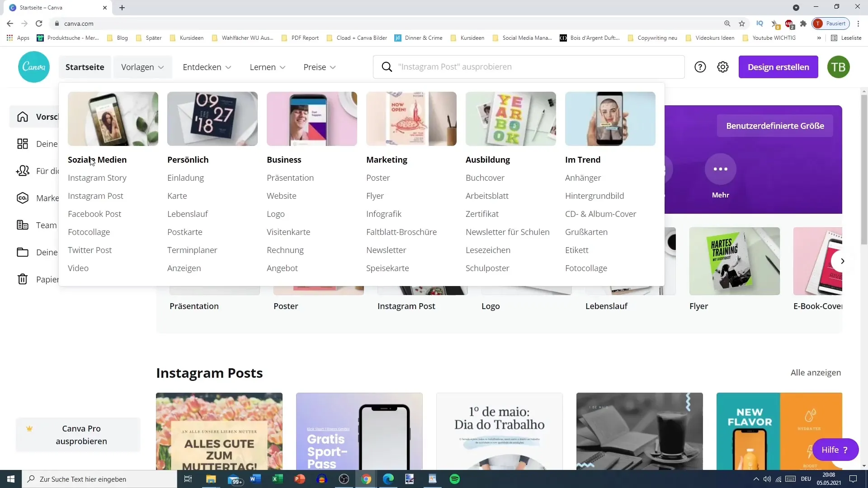Expand the Vorlagen dropdown menu
The height and width of the screenshot is (488, 868).
(143, 67)
